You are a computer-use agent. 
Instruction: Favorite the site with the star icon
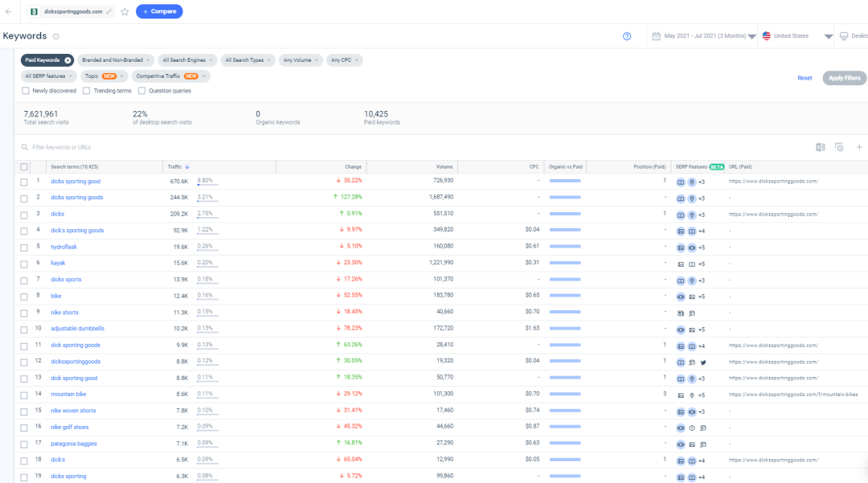pyautogui.click(x=125, y=12)
